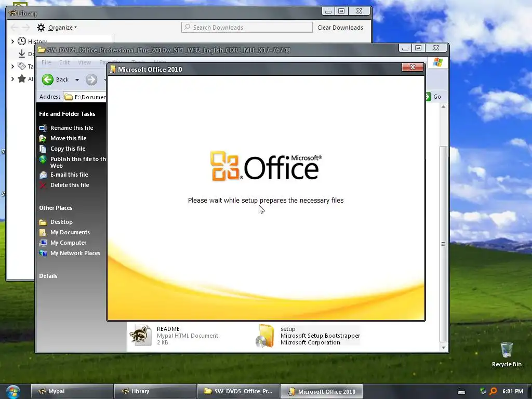Click the Explorer vertical scrollbar thumb
The width and height of the screenshot is (532, 399).
[443, 244]
